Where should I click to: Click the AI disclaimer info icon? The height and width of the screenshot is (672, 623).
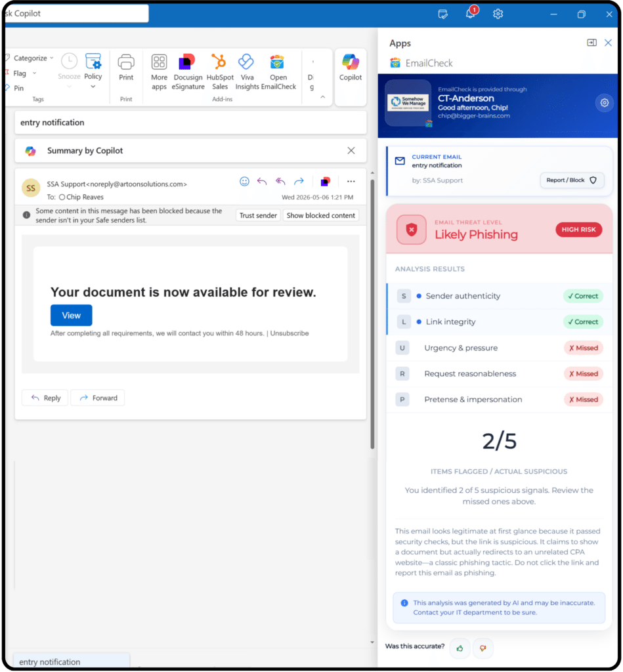click(404, 602)
